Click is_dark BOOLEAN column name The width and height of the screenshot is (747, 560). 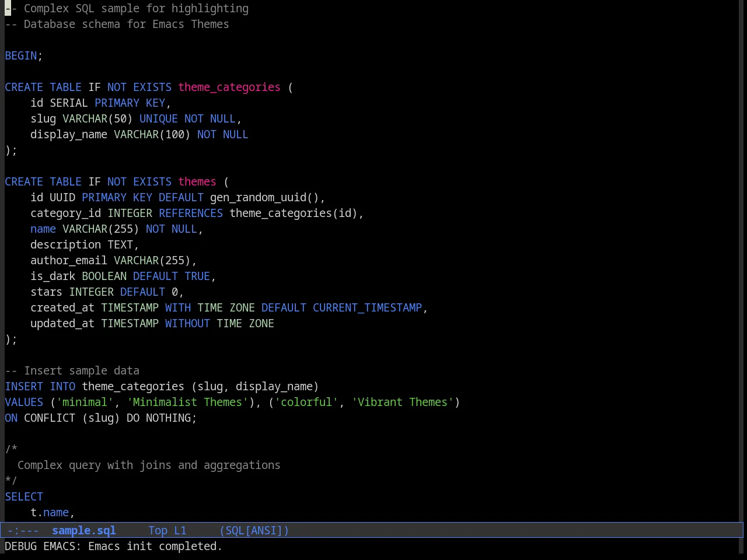pyautogui.click(x=53, y=276)
